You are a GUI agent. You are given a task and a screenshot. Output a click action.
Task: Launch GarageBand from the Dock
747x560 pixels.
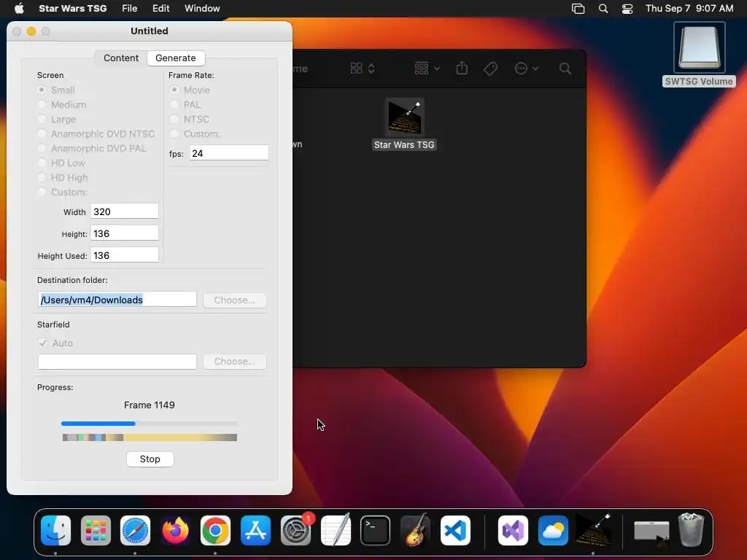(415, 531)
